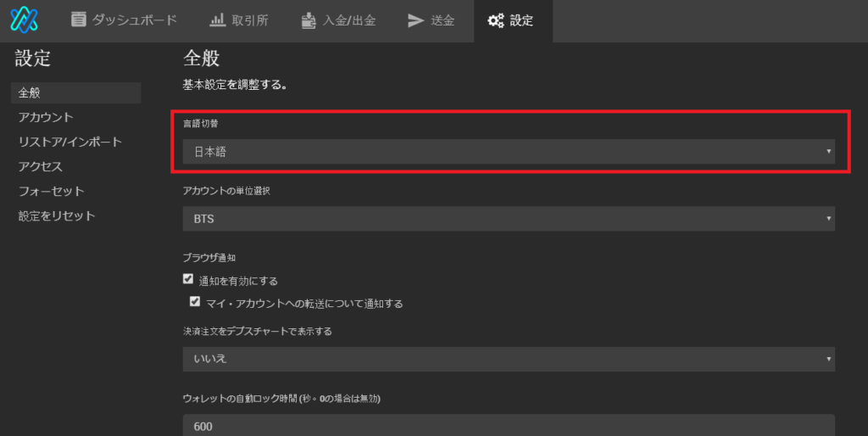
Task: Click the 基本設定を調整する。 description text
Action: [236, 86]
